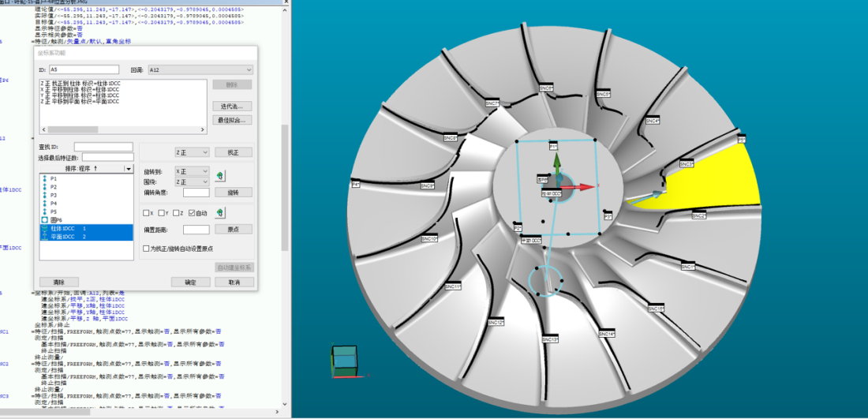
Task: Select point feature P3 in the feature list
Action: (x=53, y=195)
